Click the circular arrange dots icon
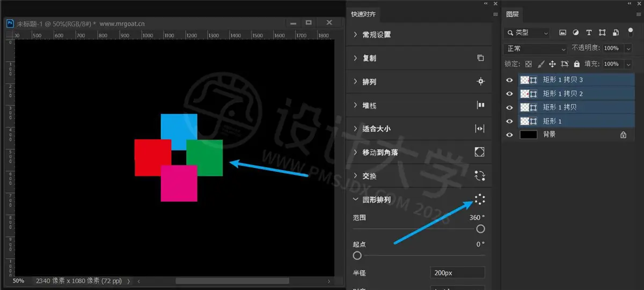 coord(480,199)
